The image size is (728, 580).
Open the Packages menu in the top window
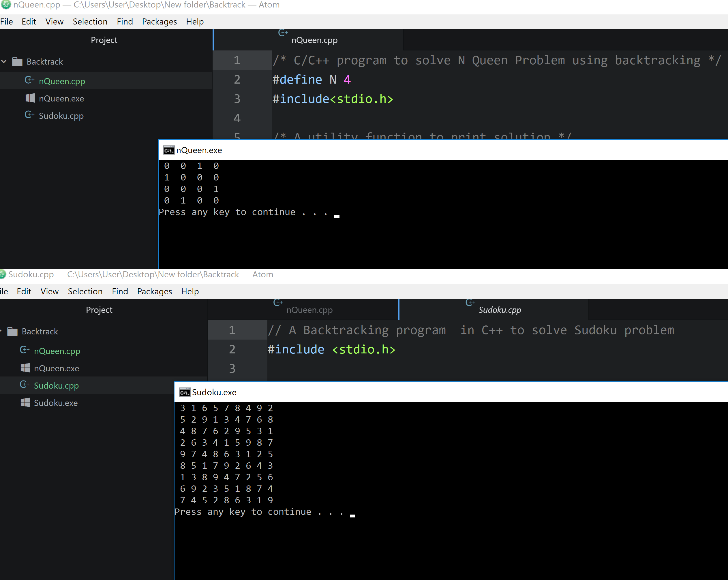coord(159,22)
